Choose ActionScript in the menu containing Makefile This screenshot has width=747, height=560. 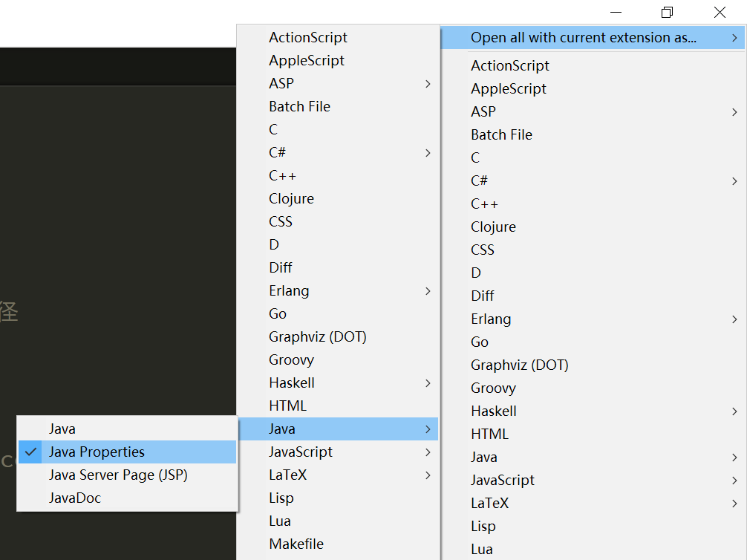(x=338, y=38)
